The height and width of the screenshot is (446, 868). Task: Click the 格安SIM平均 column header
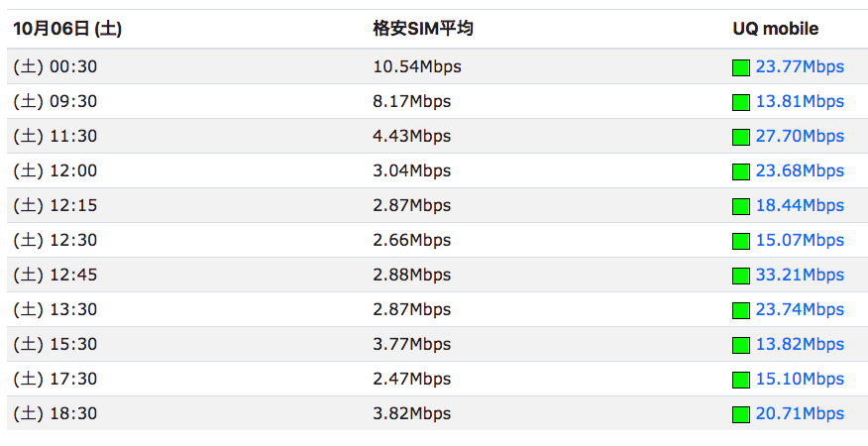423,29
